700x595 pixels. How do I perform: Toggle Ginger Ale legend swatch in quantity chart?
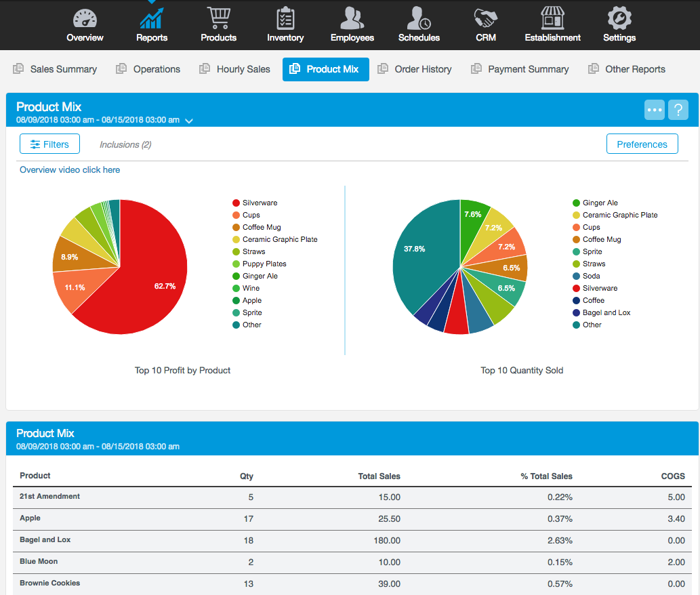point(576,203)
